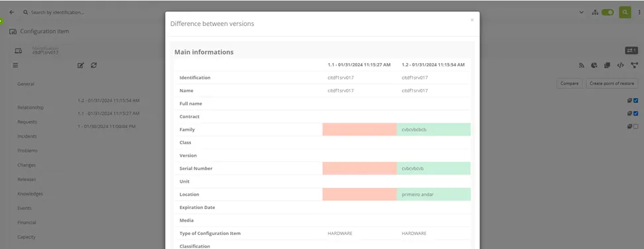Image resolution: width=644 pixels, height=249 pixels.
Task: Click the Main informations heading
Action: pyautogui.click(x=204, y=52)
